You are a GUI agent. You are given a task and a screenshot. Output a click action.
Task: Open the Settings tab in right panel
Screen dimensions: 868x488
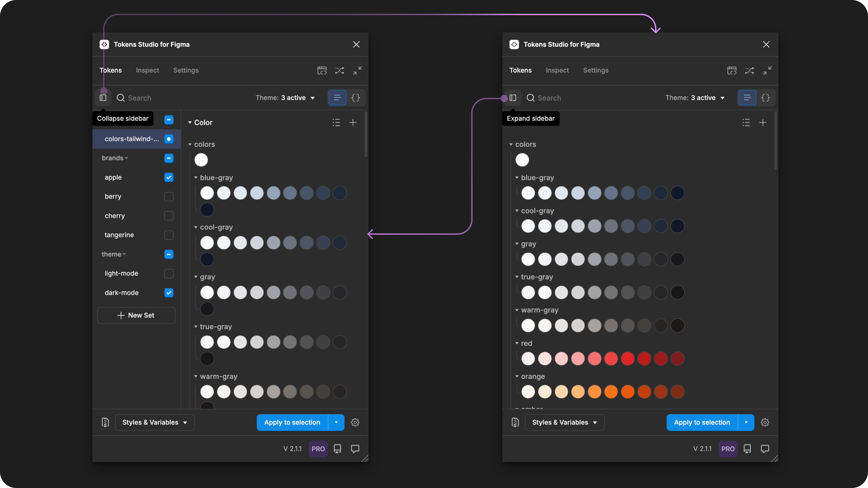(x=595, y=70)
